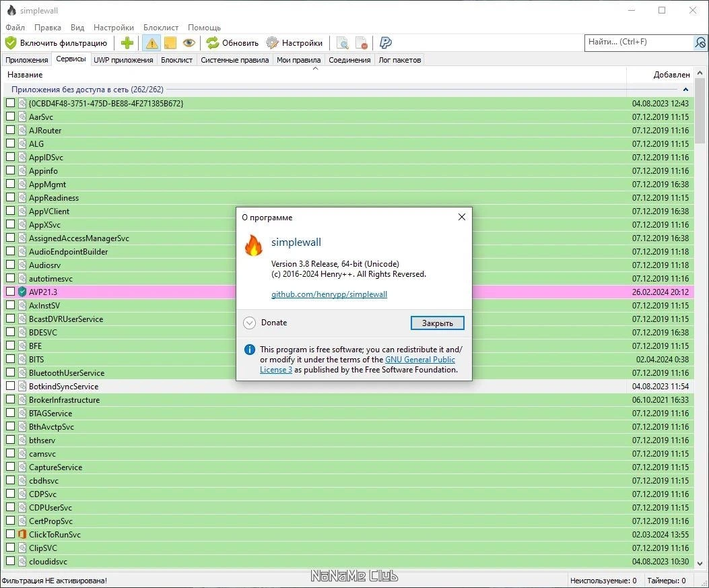
Task: Open the Помощь menu
Action: click(205, 28)
